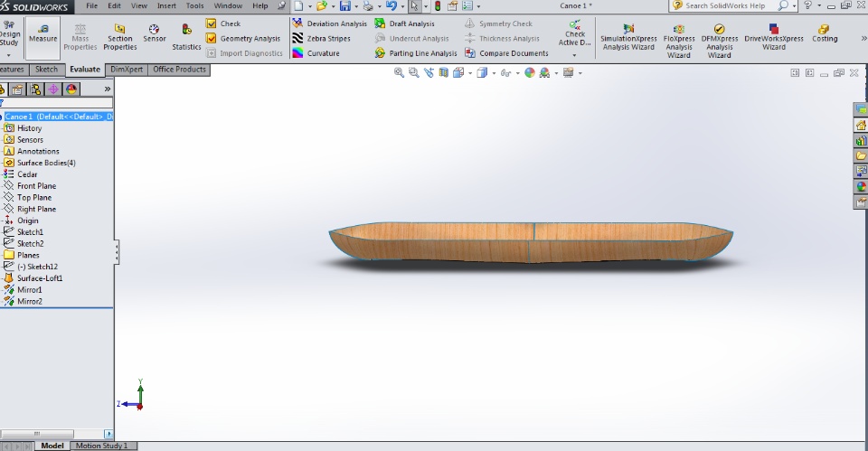Create a new document
This screenshot has height=451, width=868.
coord(298,6)
